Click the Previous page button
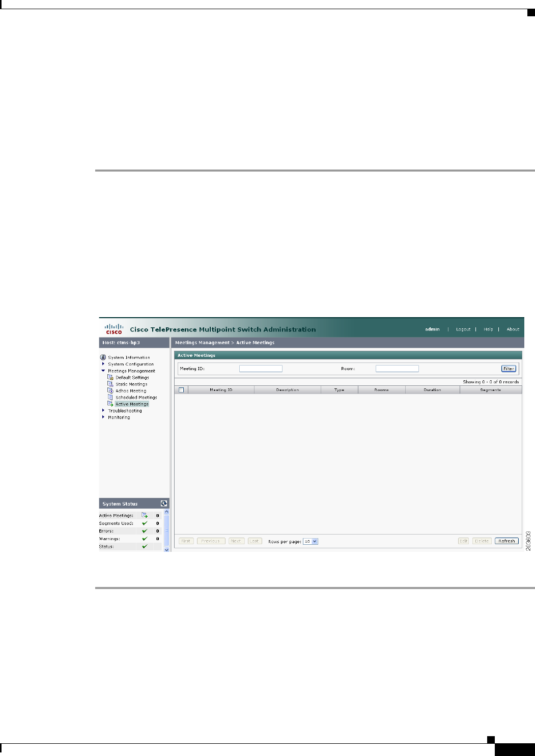Screen dimensions: 535x756 point(211,541)
